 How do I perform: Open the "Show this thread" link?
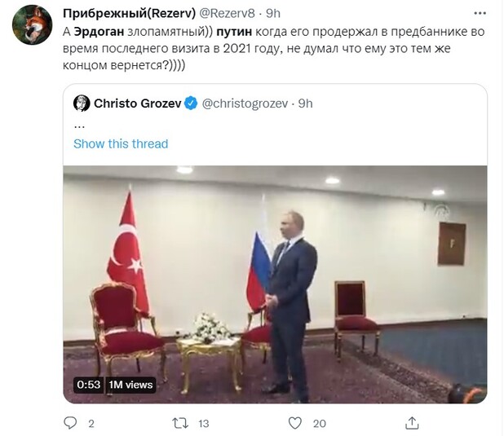point(121,143)
